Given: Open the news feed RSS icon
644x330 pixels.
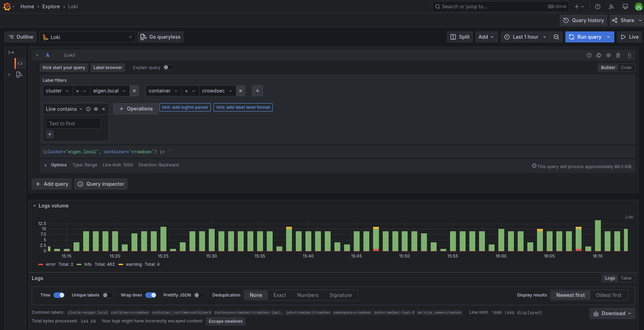Looking at the screenshot, I should (611, 7).
